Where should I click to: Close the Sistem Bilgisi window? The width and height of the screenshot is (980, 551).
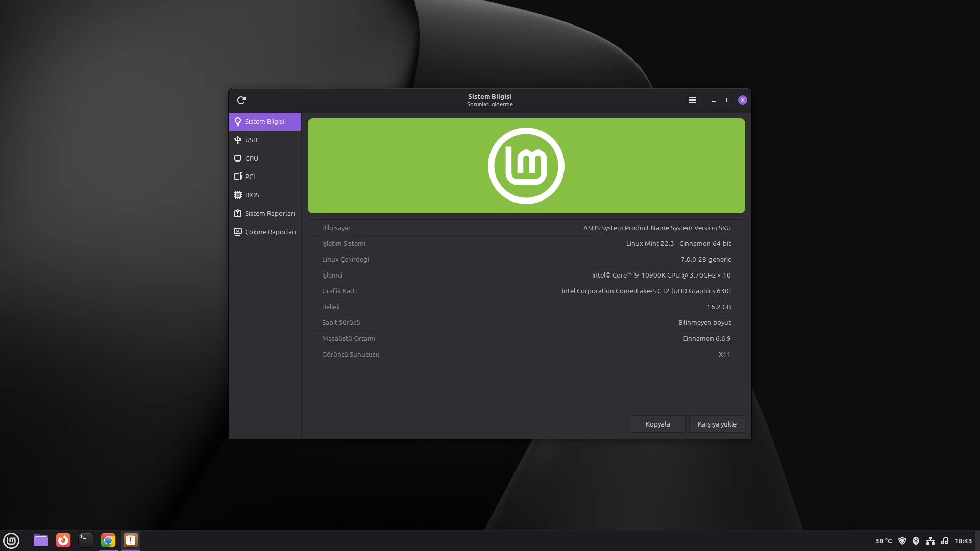743,100
